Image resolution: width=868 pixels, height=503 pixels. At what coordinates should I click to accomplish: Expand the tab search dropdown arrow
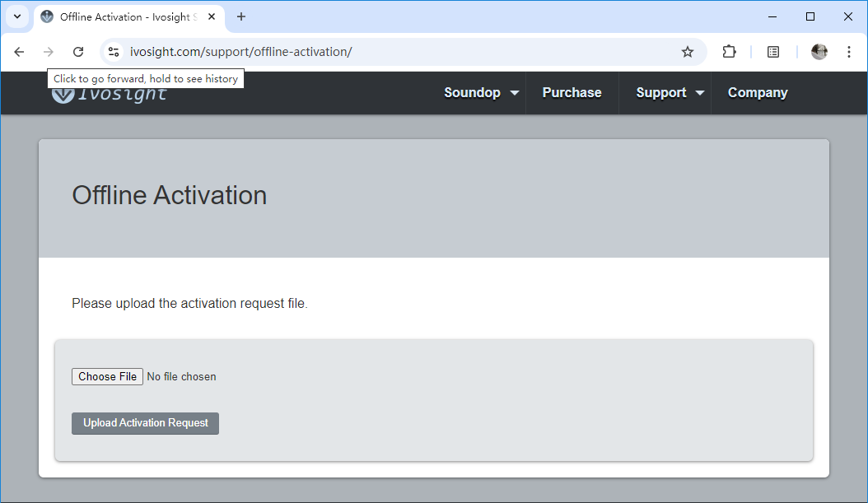tap(16, 16)
